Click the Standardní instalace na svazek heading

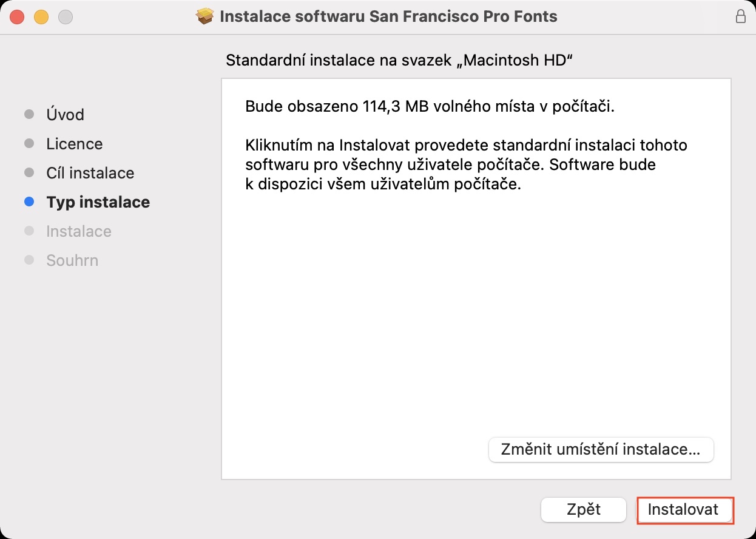[x=399, y=61]
